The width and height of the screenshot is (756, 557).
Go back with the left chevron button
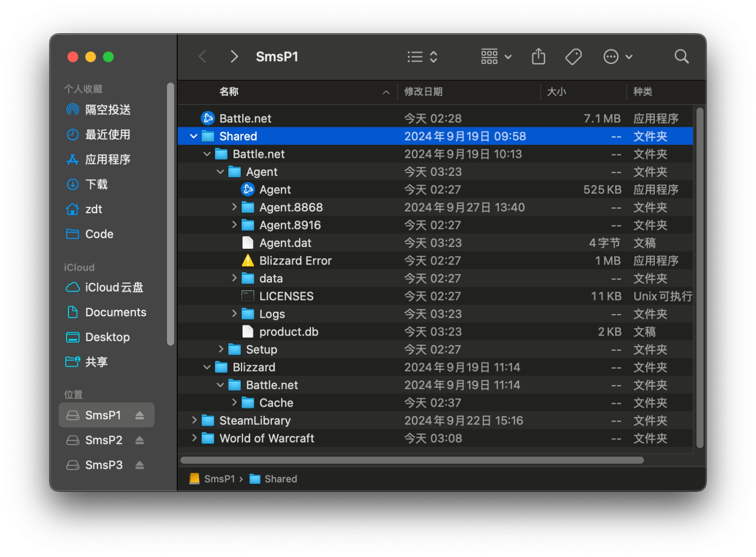pos(202,57)
